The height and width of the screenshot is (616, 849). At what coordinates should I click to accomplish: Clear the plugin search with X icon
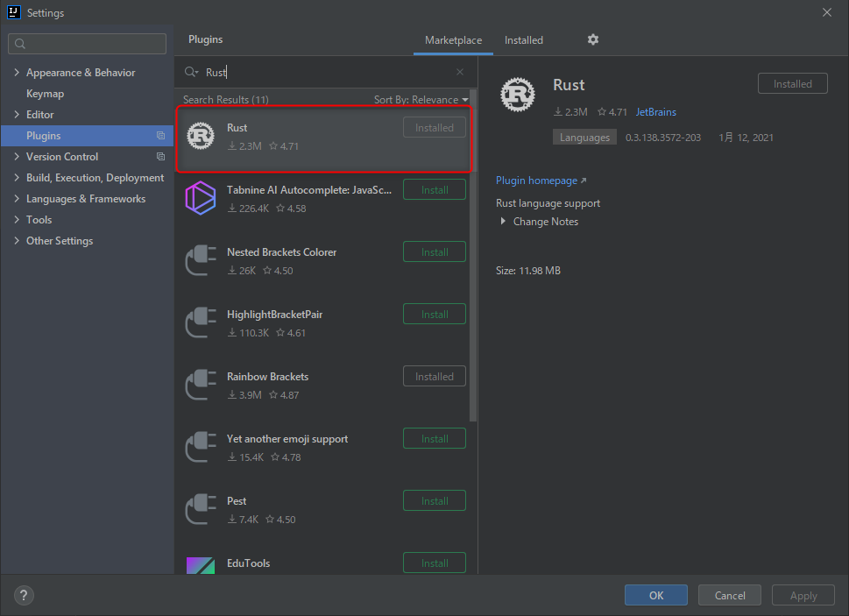click(x=460, y=72)
